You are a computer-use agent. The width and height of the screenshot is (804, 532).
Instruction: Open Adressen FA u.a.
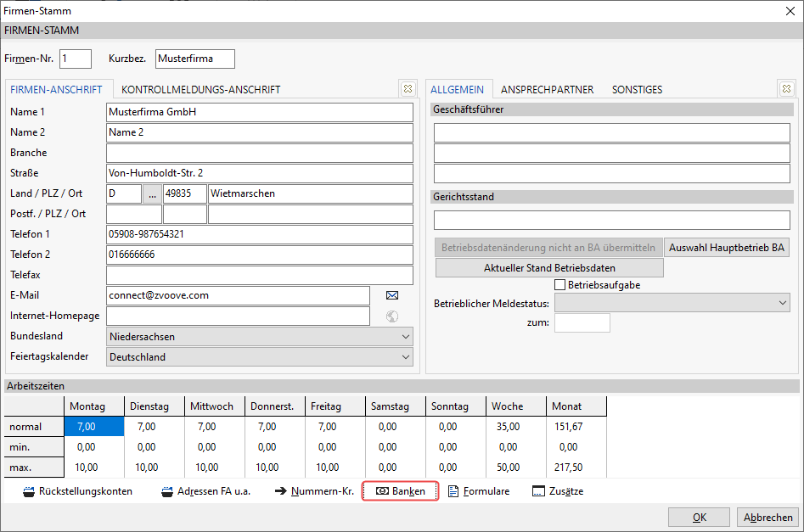click(x=205, y=491)
